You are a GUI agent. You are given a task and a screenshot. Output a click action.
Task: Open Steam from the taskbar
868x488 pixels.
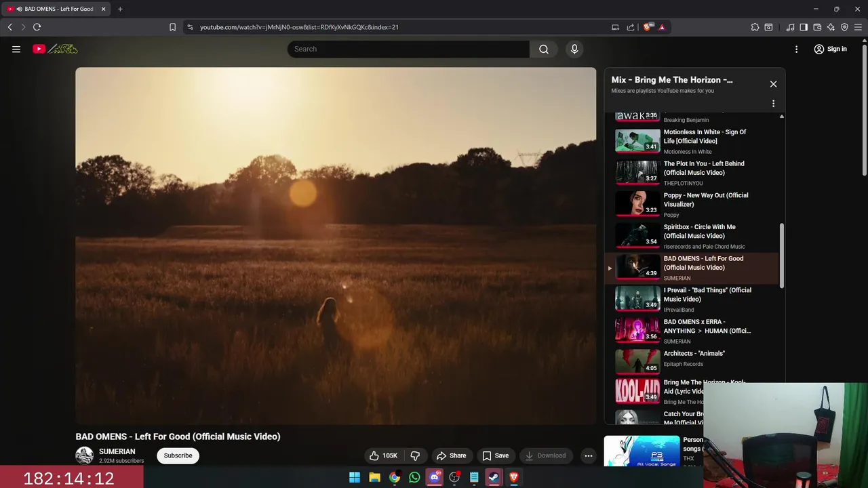click(x=494, y=477)
